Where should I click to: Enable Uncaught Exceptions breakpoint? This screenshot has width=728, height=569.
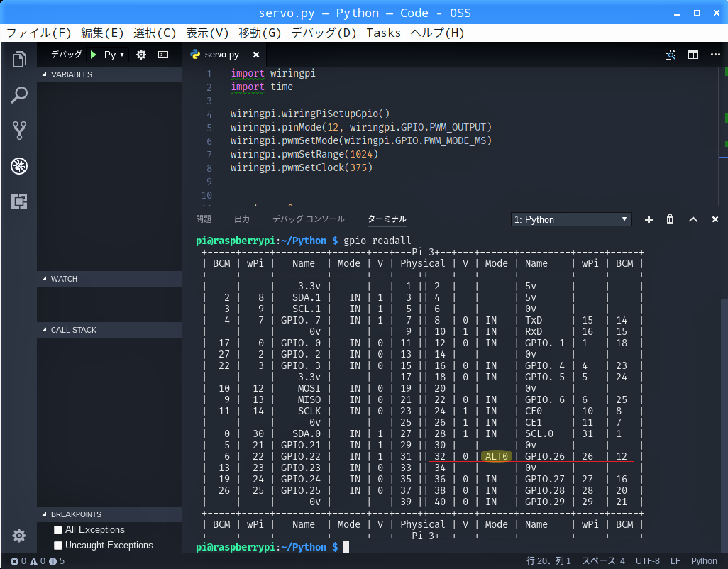pyautogui.click(x=58, y=546)
